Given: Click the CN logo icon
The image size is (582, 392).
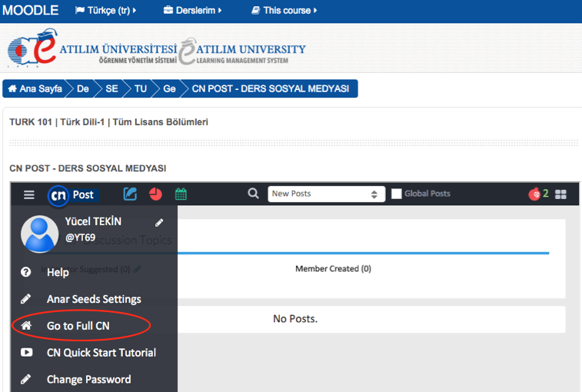Looking at the screenshot, I should point(58,195).
